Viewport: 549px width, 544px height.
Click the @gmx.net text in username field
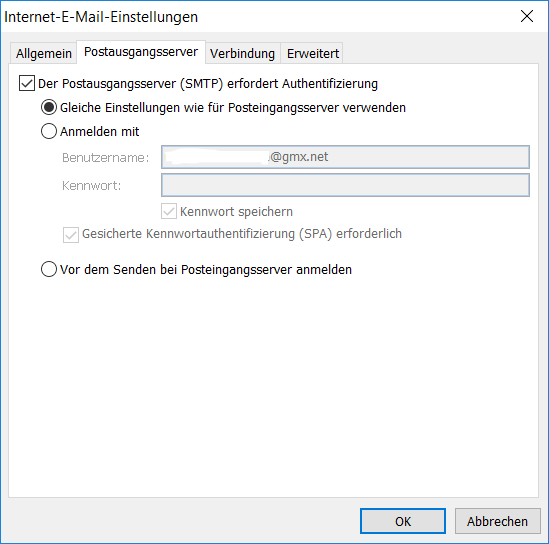(x=299, y=157)
